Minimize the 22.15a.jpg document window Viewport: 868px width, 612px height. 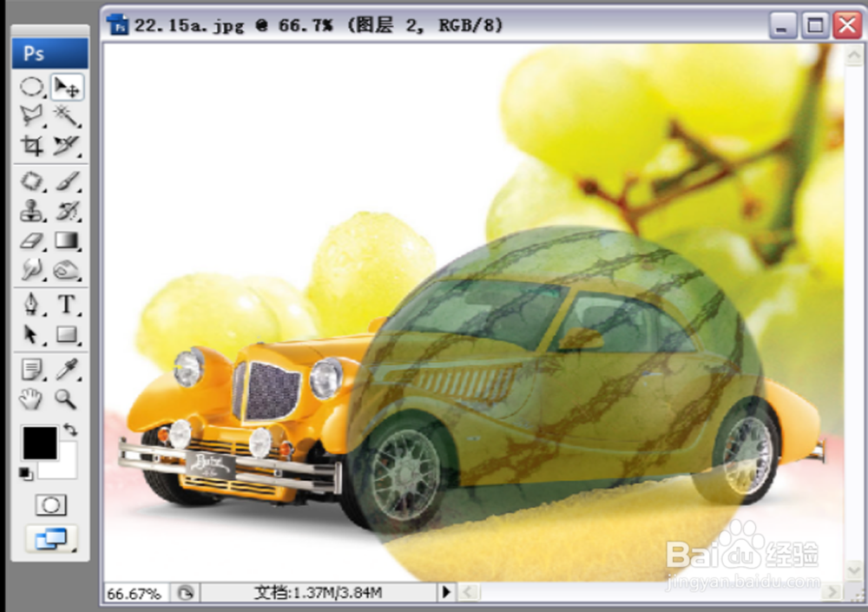click(782, 25)
